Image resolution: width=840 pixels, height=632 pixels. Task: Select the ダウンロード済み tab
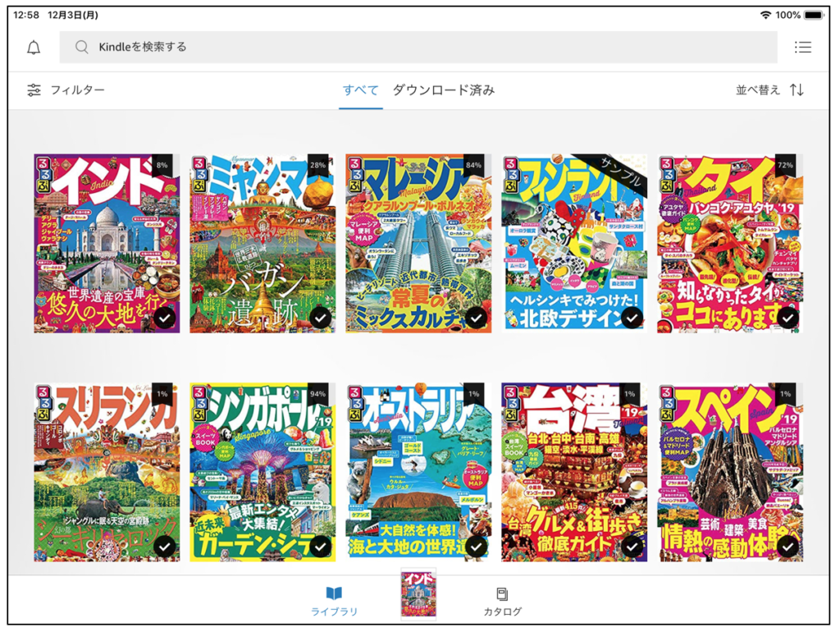click(x=444, y=90)
